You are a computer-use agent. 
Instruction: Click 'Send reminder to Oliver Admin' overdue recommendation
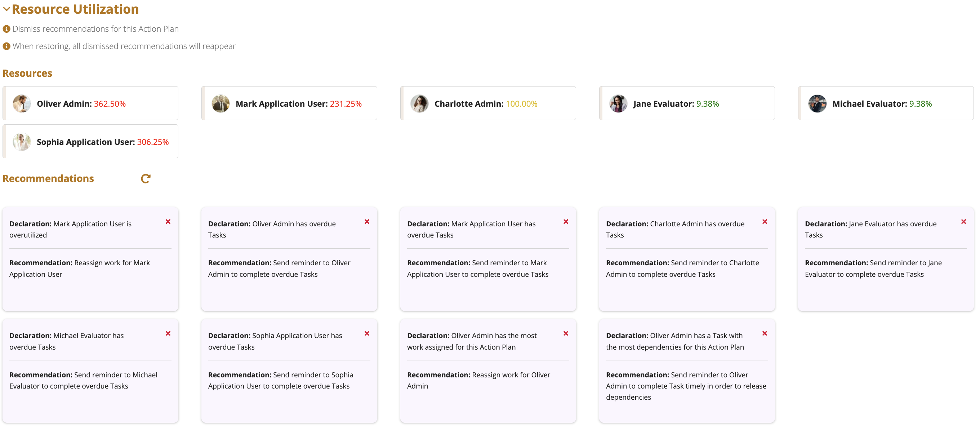(x=279, y=268)
